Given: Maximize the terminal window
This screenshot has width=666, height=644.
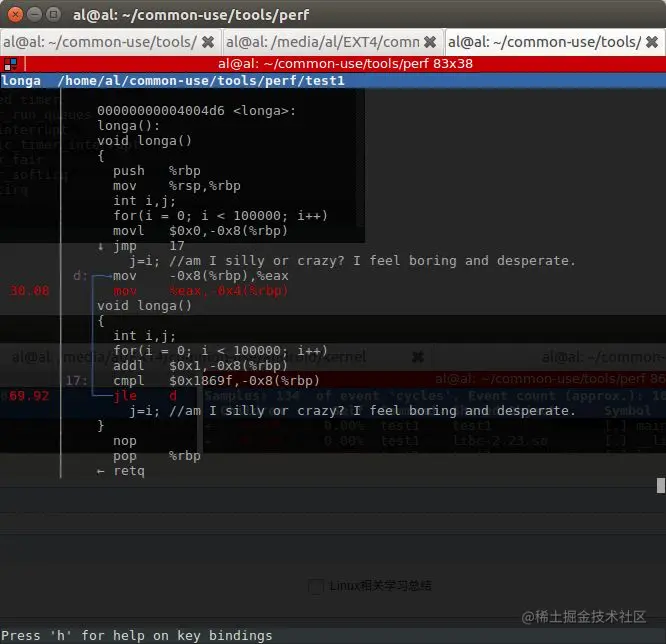Looking at the screenshot, I should [x=53, y=15].
